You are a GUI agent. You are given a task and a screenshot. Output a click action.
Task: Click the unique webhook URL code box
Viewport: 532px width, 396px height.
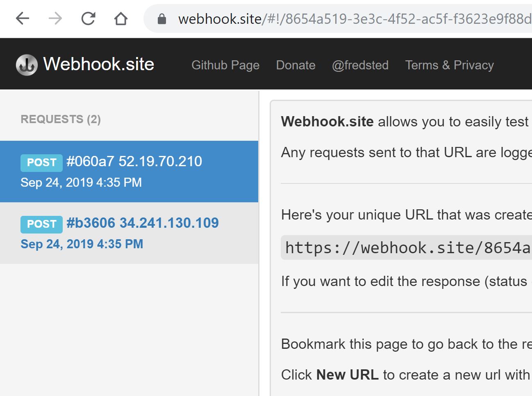[x=406, y=247]
